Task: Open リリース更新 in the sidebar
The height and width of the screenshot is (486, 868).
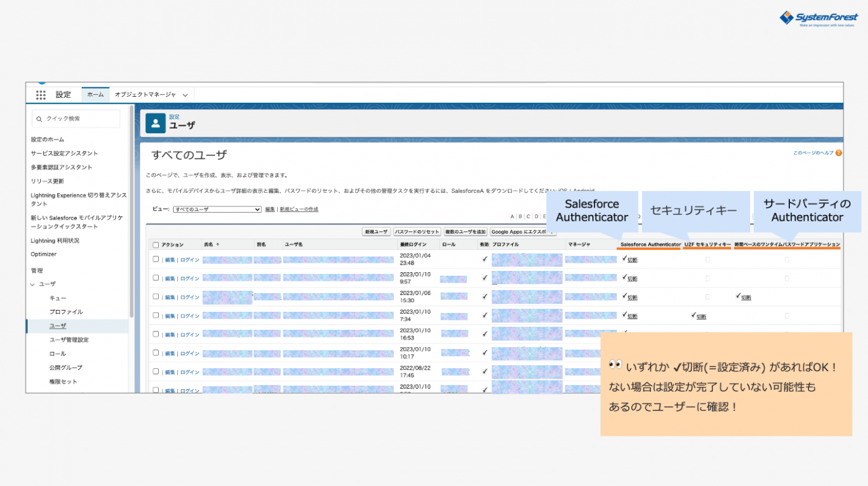Action: (48, 181)
